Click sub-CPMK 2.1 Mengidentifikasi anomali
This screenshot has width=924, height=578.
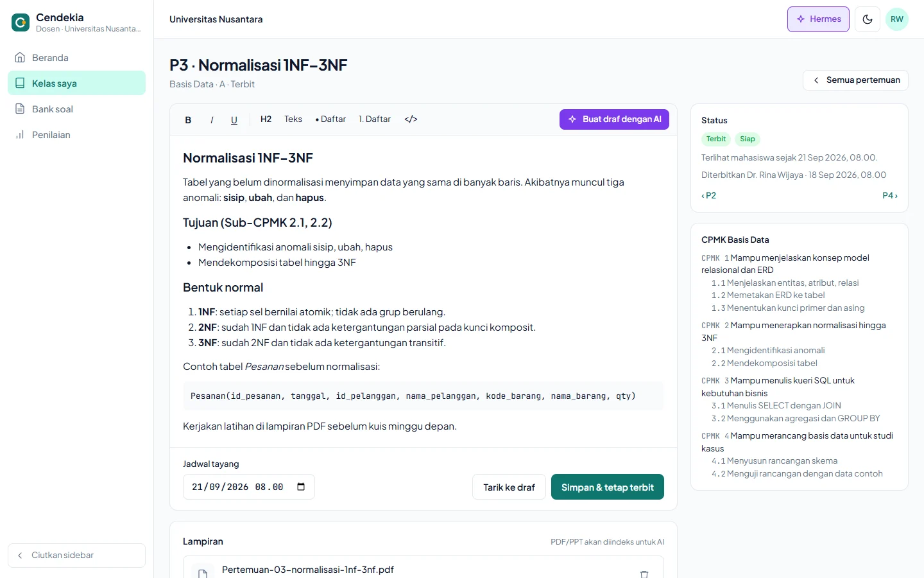coord(768,351)
